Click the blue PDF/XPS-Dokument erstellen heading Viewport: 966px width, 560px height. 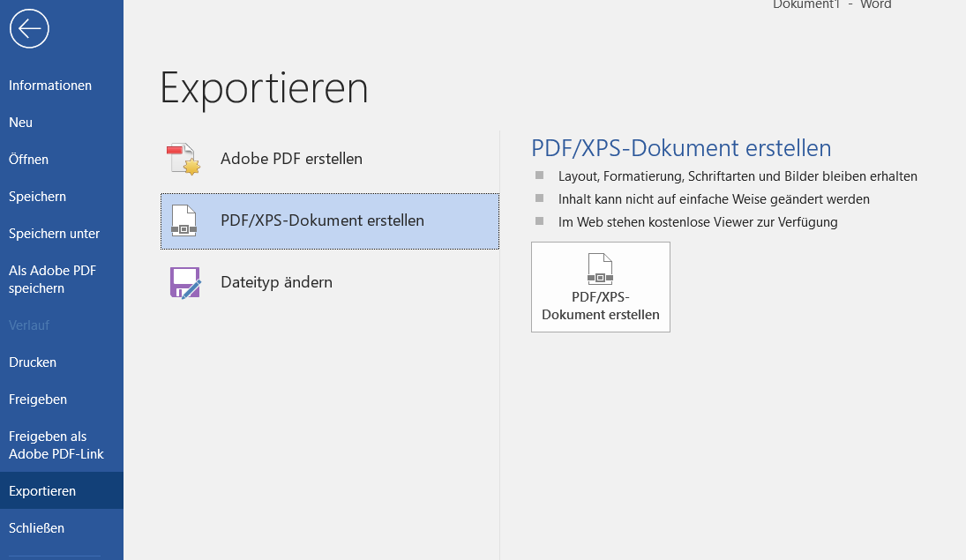(x=681, y=148)
